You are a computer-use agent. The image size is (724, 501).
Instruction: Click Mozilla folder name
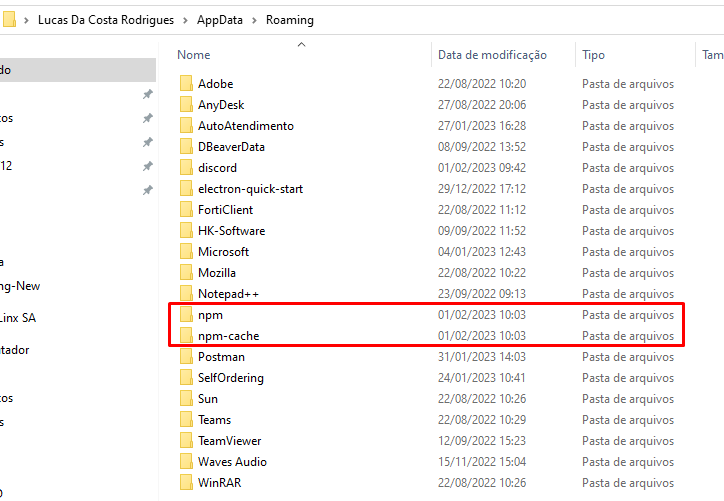coord(217,273)
